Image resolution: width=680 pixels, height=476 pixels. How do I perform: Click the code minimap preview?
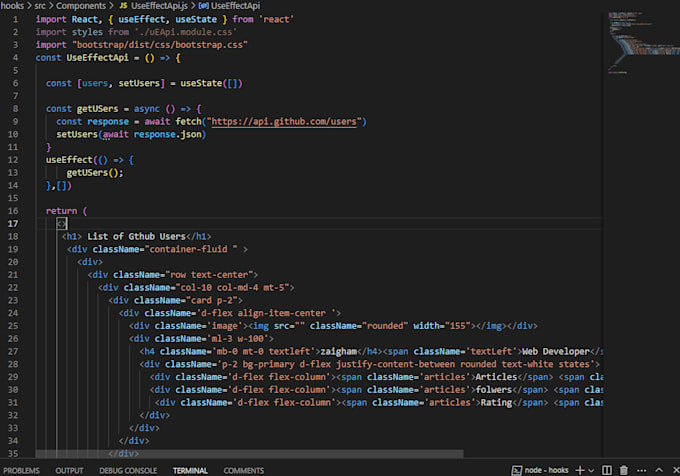point(643,42)
